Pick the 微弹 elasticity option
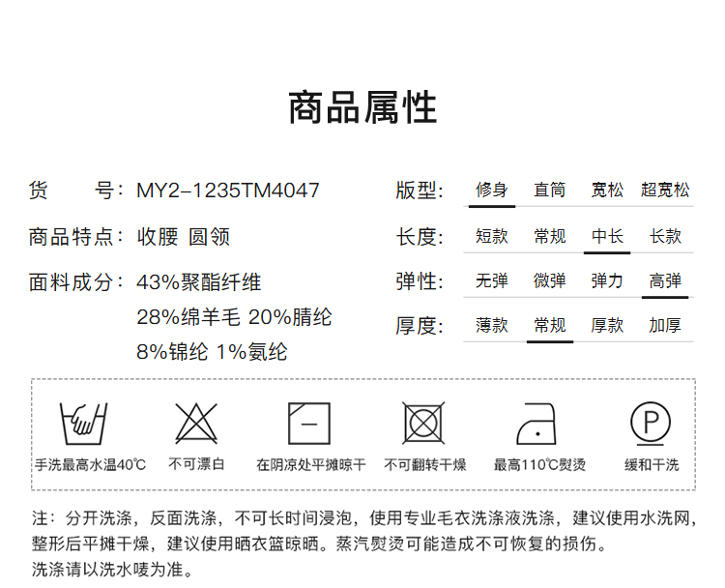The width and height of the screenshot is (725, 588). (549, 281)
